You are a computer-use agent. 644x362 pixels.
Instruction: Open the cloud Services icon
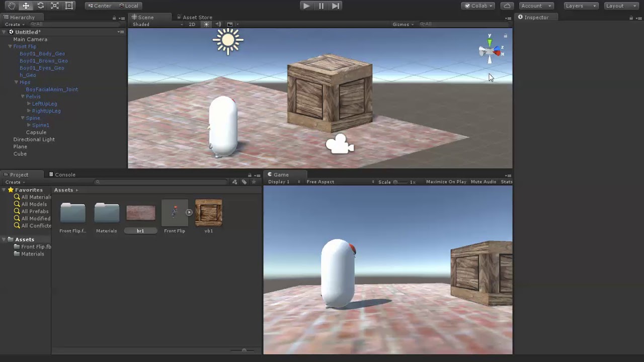(507, 6)
